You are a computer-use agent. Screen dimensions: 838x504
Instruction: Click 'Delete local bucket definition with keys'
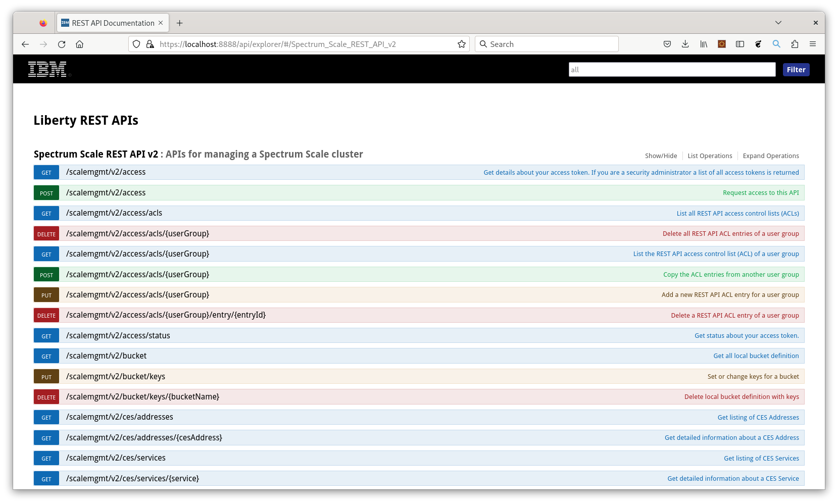[742, 397]
